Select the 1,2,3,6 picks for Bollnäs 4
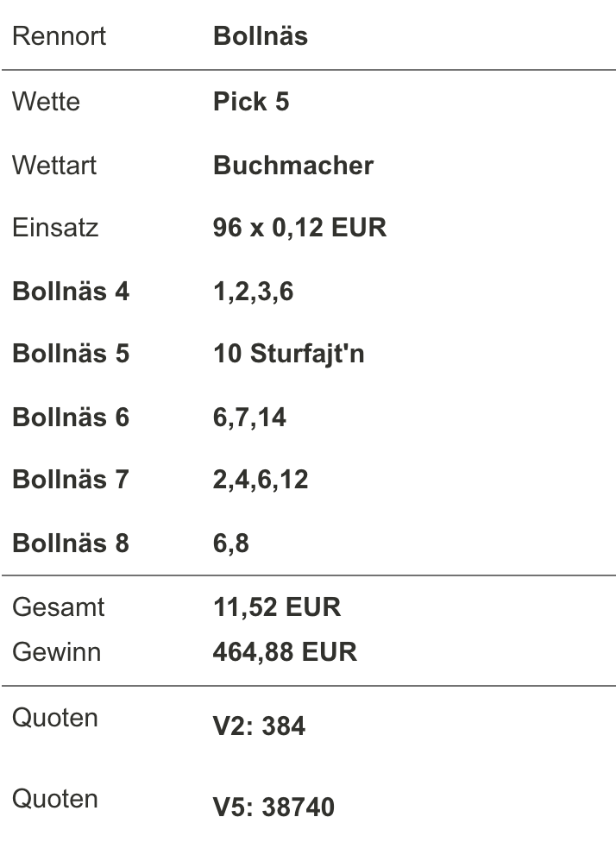Screen dimensions: 616x861 click(253, 292)
